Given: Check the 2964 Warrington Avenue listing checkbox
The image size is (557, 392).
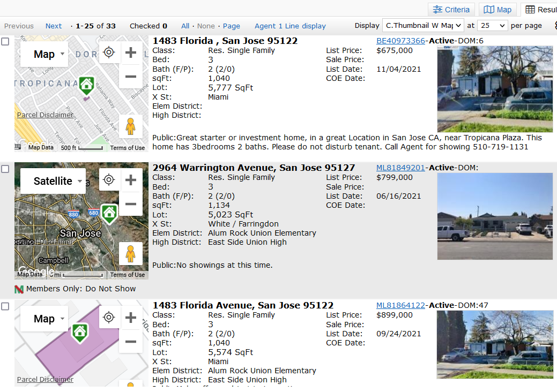Looking at the screenshot, I should pos(5,169).
